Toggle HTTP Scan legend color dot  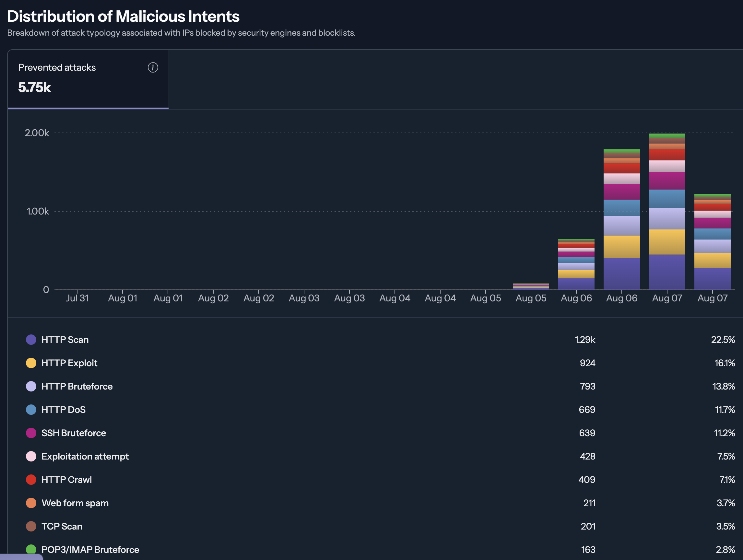[x=31, y=339]
